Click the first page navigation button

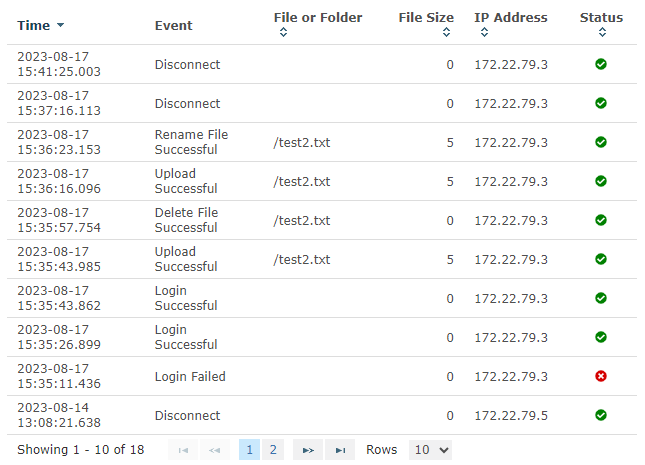coord(183,450)
